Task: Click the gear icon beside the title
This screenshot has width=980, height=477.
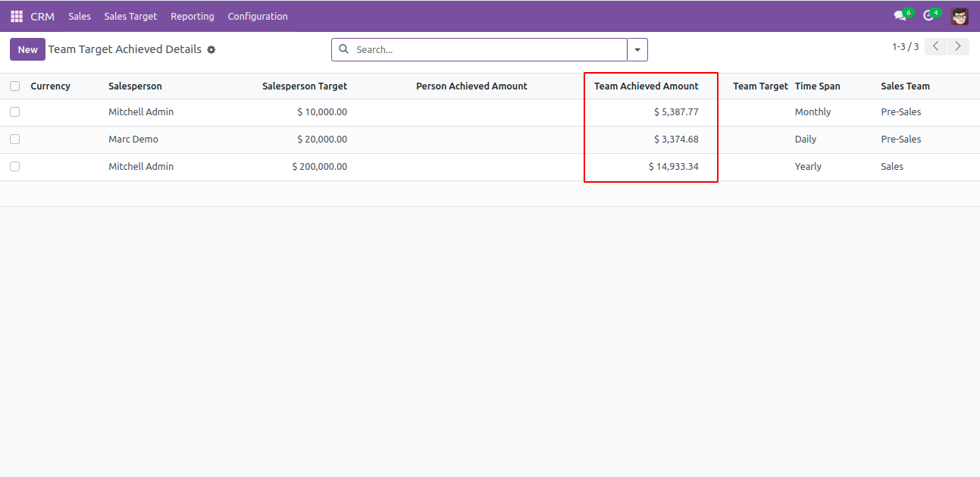Action: pos(211,50)
